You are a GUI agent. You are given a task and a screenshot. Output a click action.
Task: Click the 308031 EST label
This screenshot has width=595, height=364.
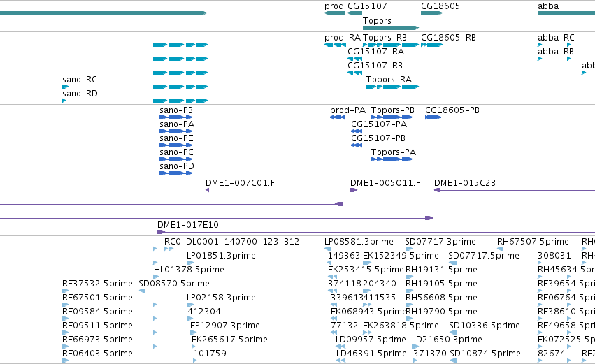pos(554,256)
